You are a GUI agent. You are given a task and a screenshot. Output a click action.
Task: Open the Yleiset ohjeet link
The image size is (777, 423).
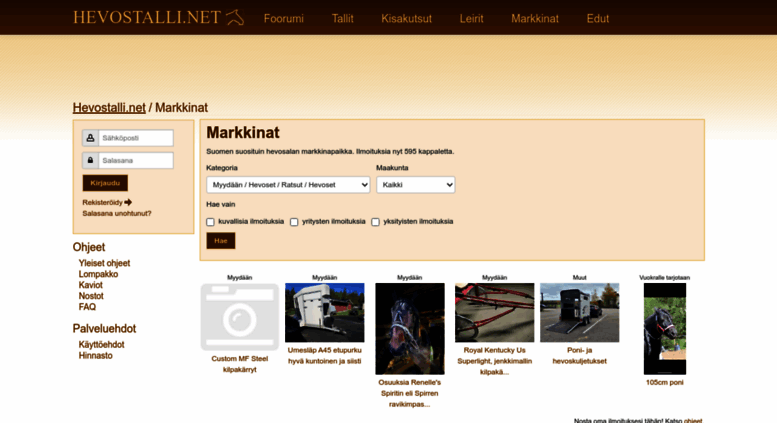pyautogui.click(x=104, y=263)
